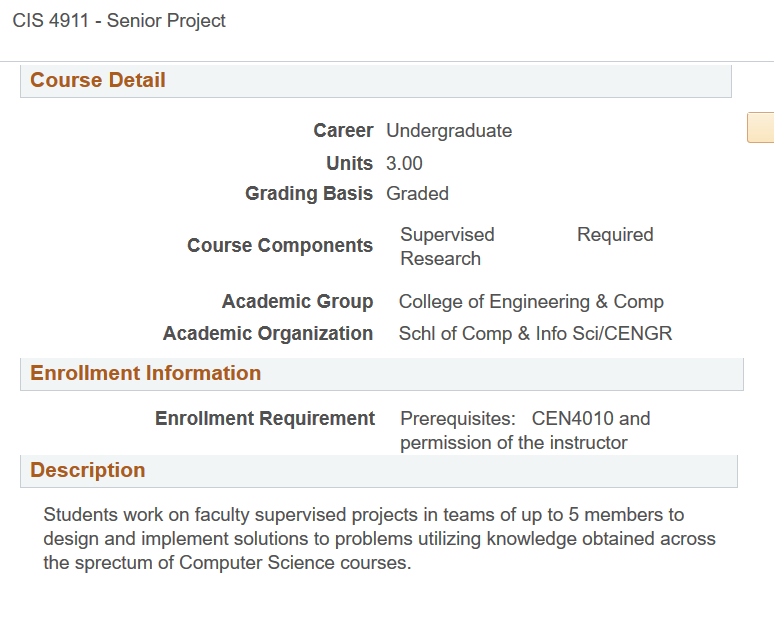Select the Undergraduate career value
The height and width of the screenshot is (617, 774).
449,131
